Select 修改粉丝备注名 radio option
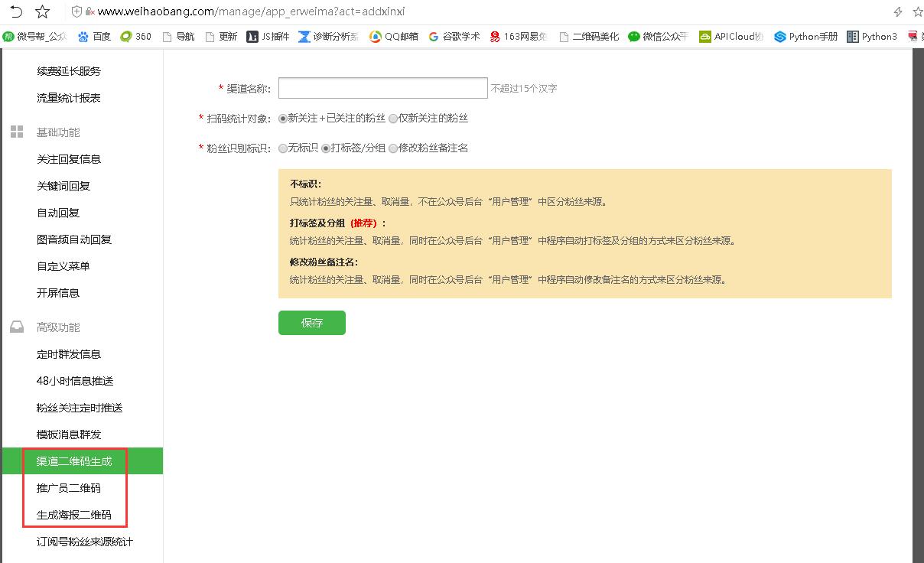Image resolution: width=924 pixels, height=563 pixels. click(x=393, y=148)
